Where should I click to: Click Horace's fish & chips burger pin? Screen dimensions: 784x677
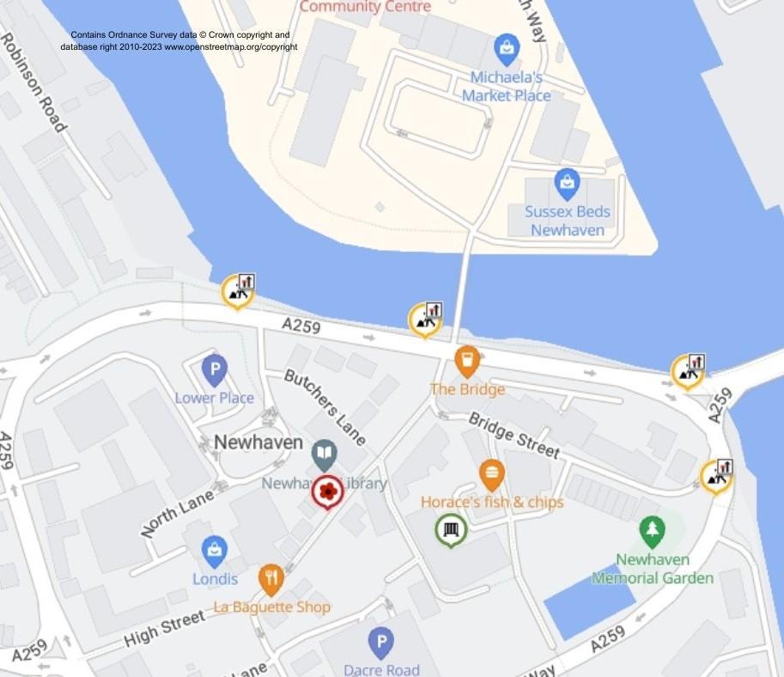(x=491, y=475)
